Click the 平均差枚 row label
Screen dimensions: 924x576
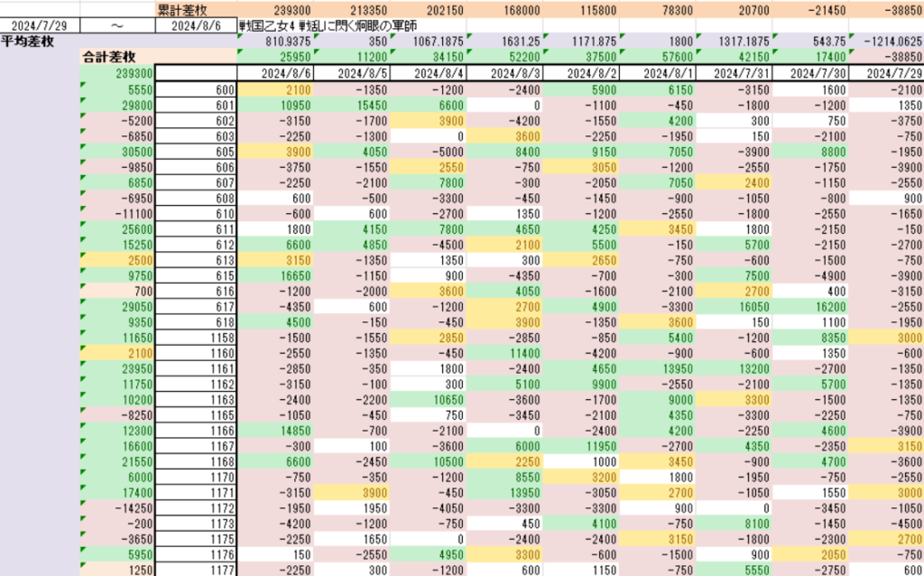click(x=29, y=42)
